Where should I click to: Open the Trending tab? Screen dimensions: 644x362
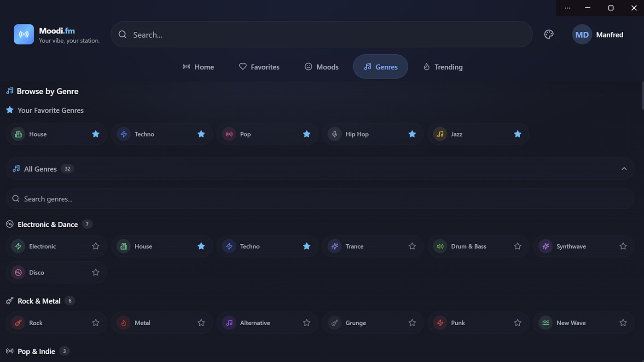(x=443, y=67)
